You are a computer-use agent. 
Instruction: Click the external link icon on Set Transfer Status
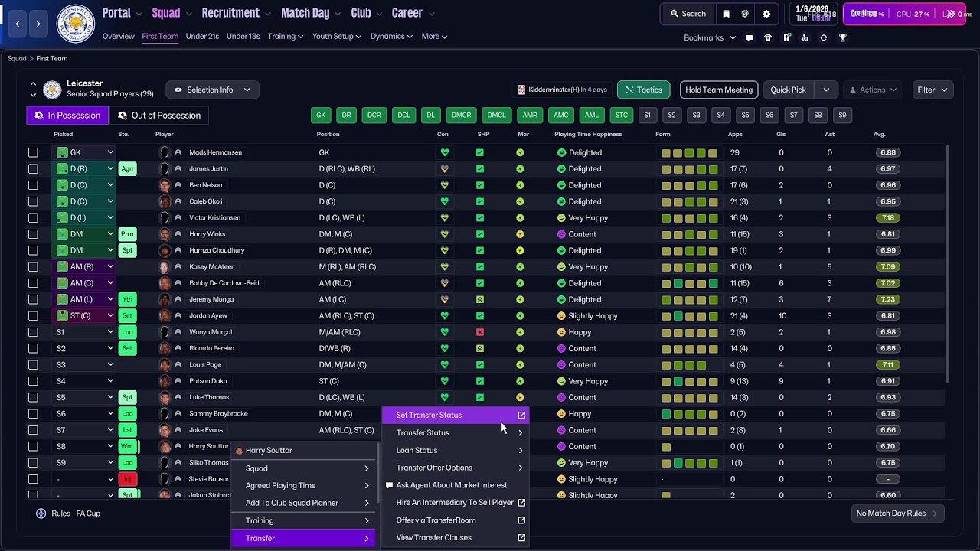[521, 415]
